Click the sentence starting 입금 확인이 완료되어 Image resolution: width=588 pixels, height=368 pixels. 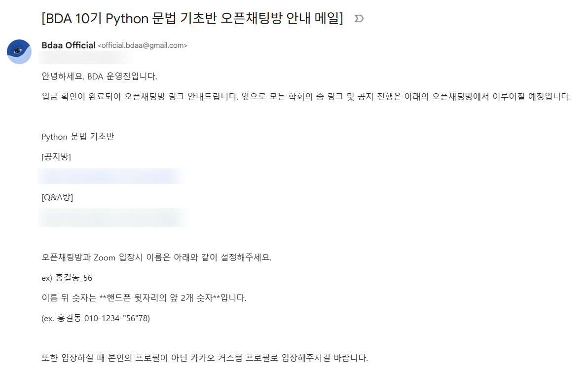coord(140,97)
